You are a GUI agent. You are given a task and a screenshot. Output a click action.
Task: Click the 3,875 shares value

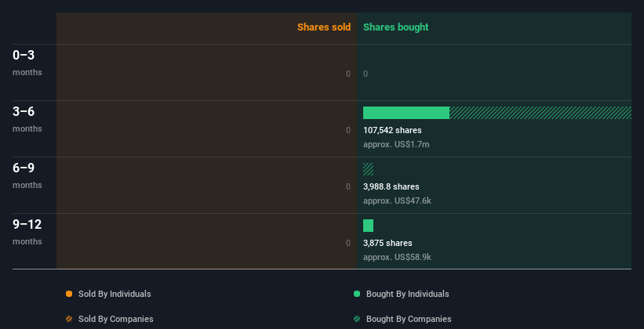(387, 244)
